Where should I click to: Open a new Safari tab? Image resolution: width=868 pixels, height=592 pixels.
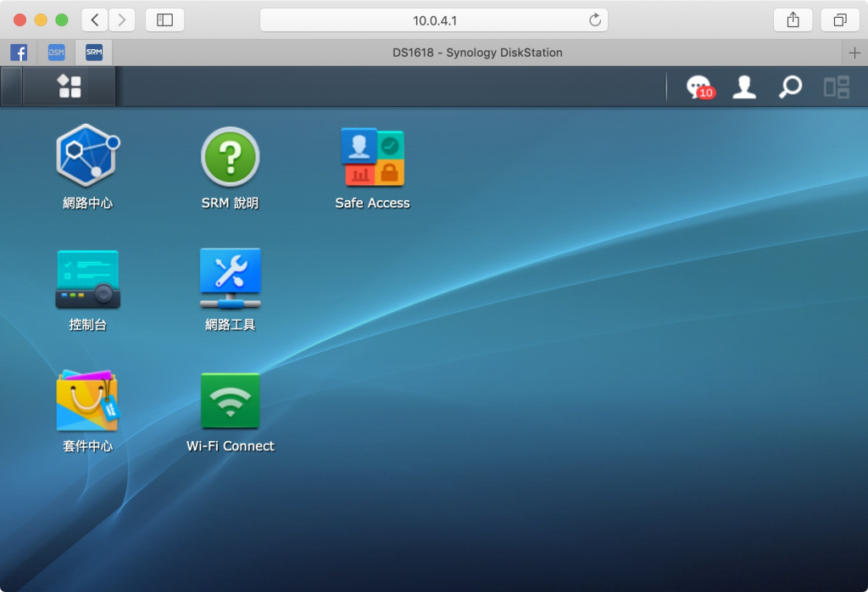(x=854, y=53)
